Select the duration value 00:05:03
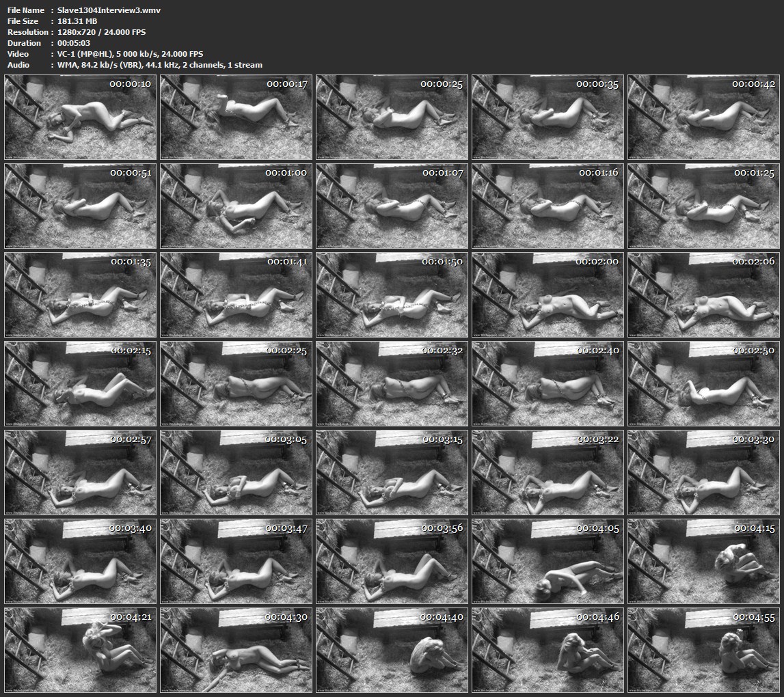This screenshot has width=784, height=697. pos(74,43)
